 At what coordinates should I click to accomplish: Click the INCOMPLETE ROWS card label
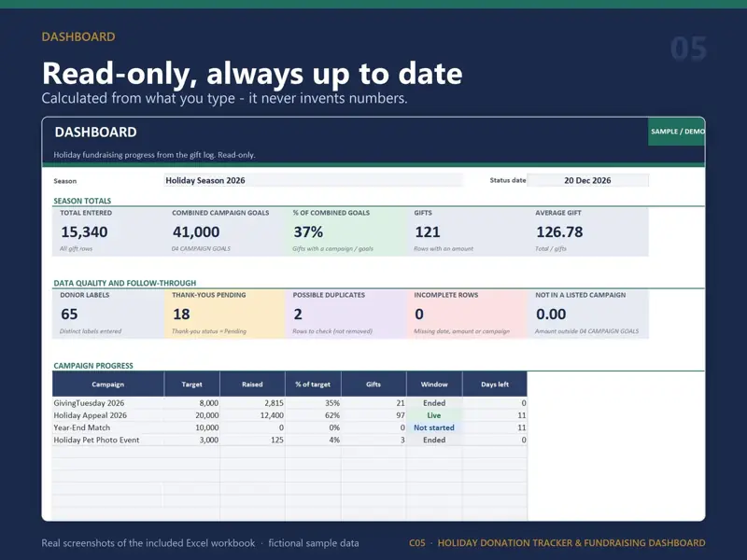pos(446,295)
